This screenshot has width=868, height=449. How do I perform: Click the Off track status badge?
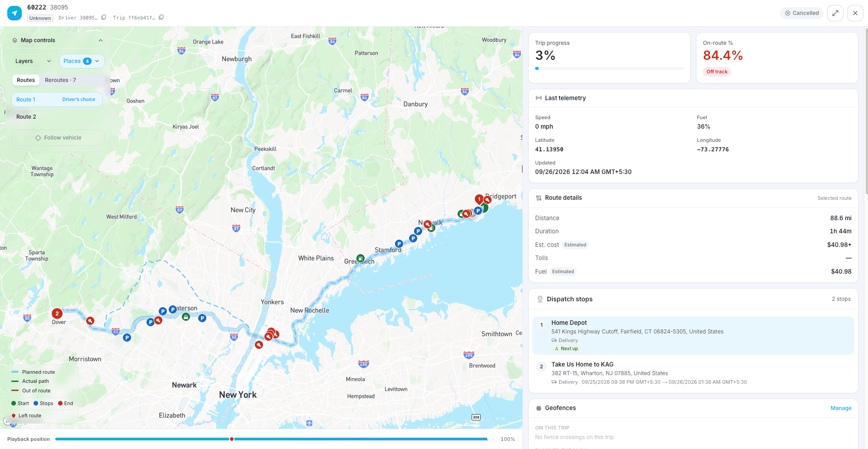[717, 72]
